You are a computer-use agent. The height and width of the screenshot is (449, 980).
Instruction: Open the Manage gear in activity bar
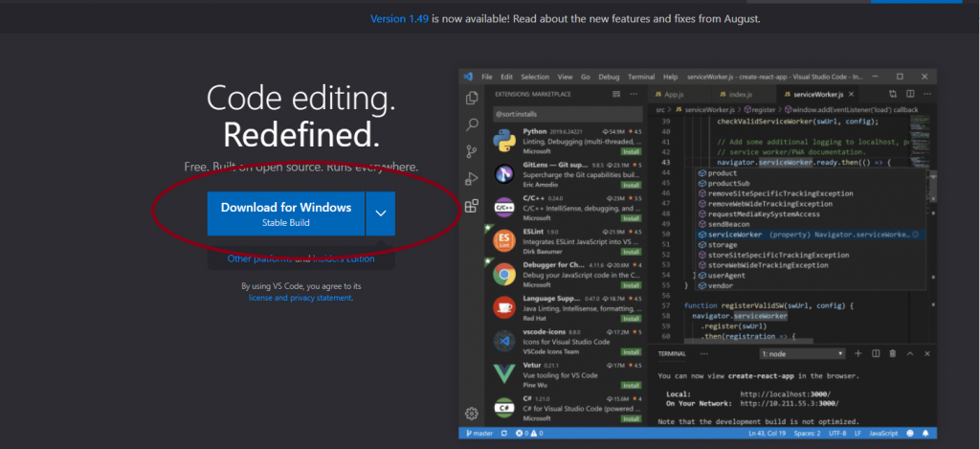(472, 414)
